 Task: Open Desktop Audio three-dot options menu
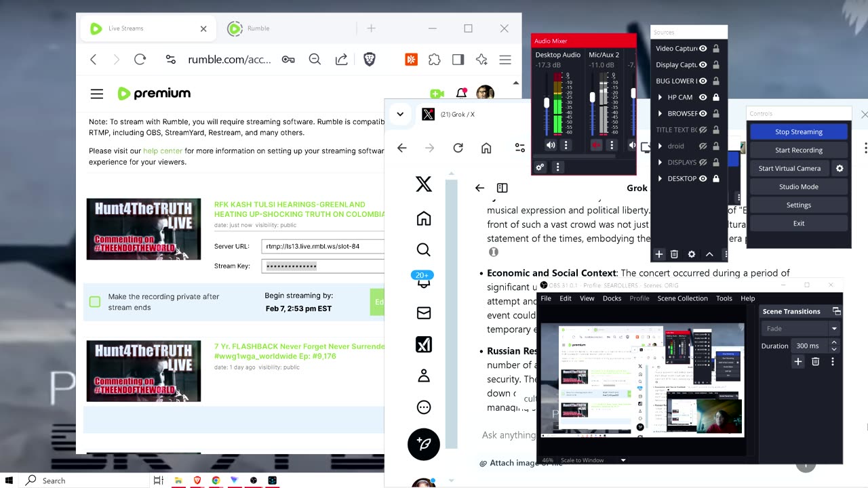[x=566, y=145]
